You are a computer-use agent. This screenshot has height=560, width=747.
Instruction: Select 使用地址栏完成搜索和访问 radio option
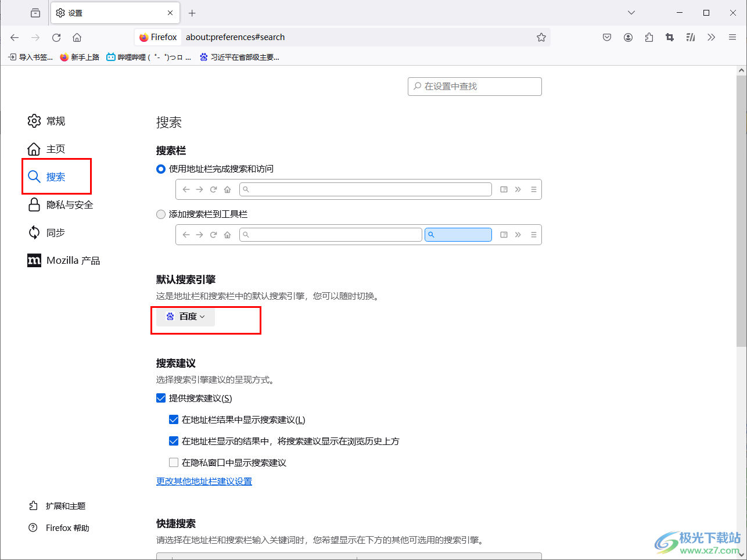pos(161,169)
